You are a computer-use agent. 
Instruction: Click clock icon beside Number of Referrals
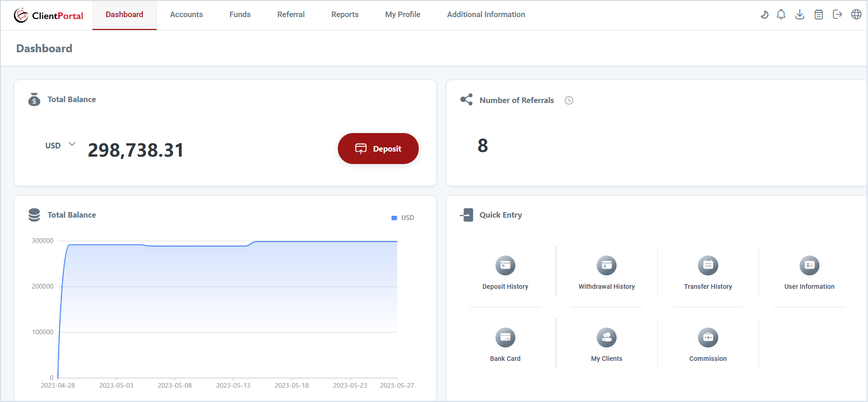(569, 100)
